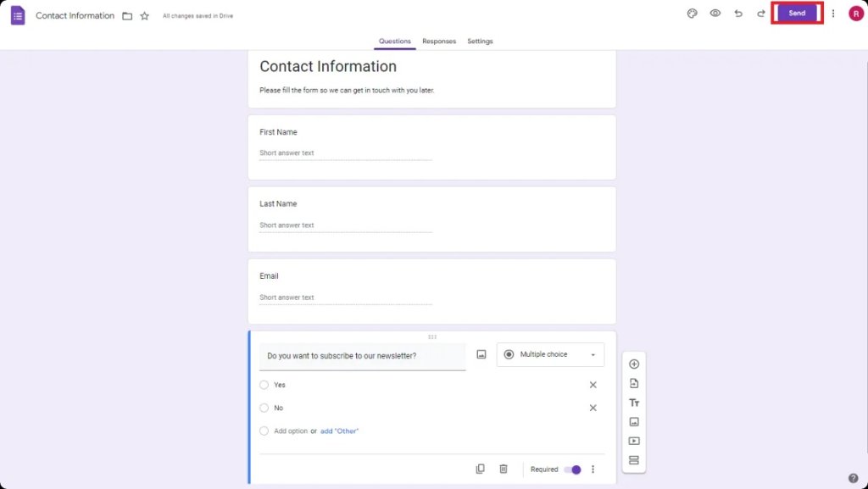Add a new question using the plus icon
This screenshot has width=868, height=489.
[x=633, y=363]
